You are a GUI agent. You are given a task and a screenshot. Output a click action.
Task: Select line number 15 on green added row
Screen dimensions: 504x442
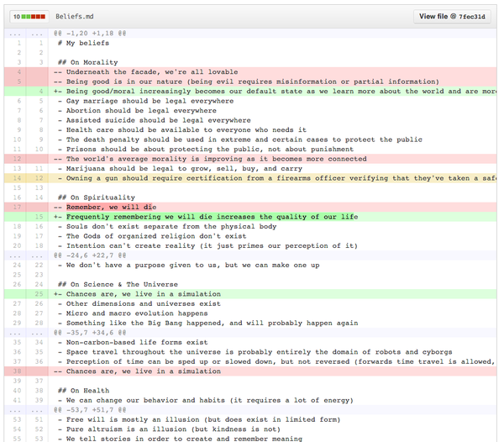point(39,217)
